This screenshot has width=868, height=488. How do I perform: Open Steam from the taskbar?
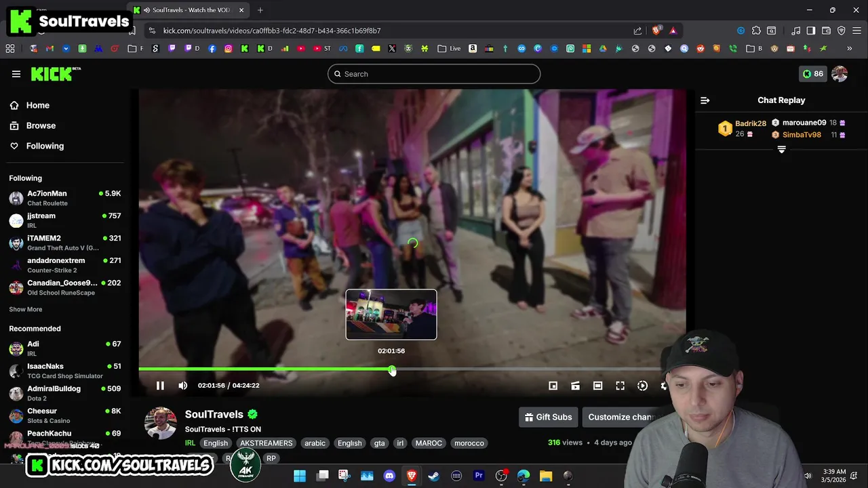[434, 476]
